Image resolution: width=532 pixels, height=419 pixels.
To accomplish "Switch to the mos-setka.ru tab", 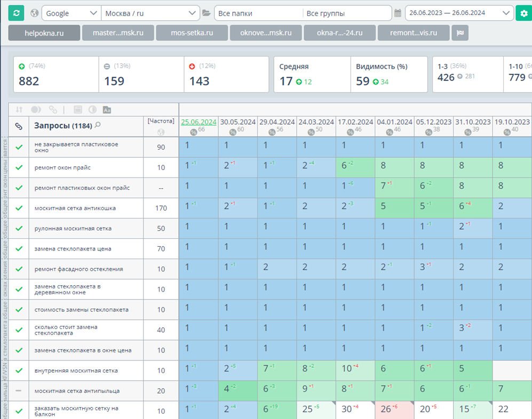I will coord(192,33).
